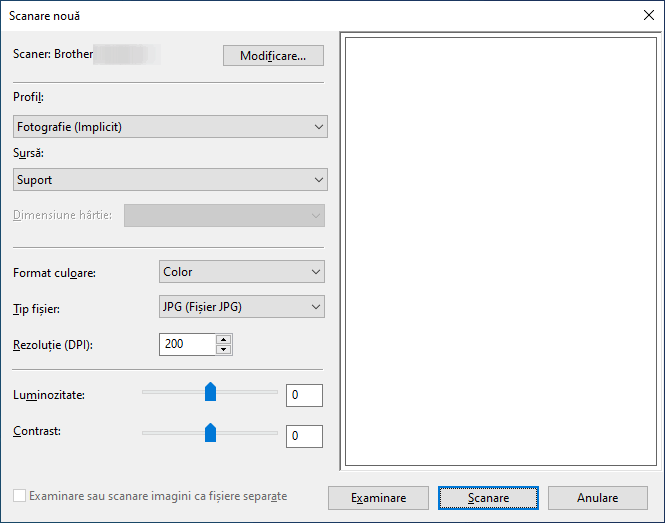The image size is (665, 523).
Task: Click the Contrast numeric value box
Action: pos(304,436)
